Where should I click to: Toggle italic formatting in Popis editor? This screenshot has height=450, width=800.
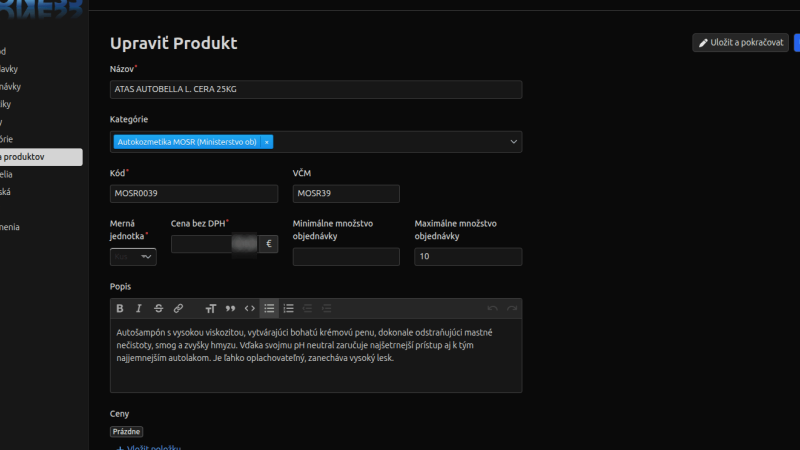[x=139, y=308]
